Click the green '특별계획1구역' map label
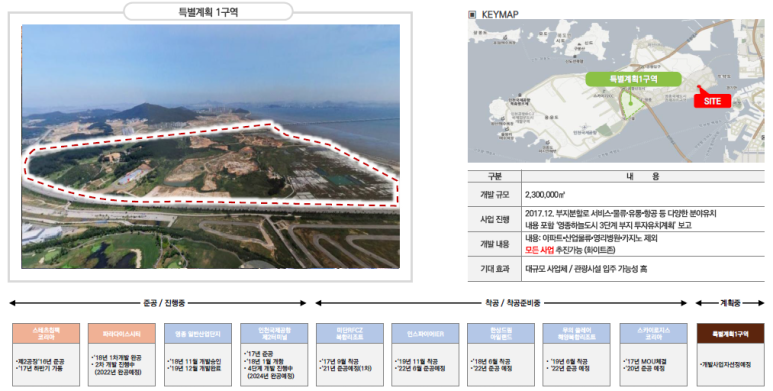Viewport: 773px width, 391px height. tap(633, 79)
